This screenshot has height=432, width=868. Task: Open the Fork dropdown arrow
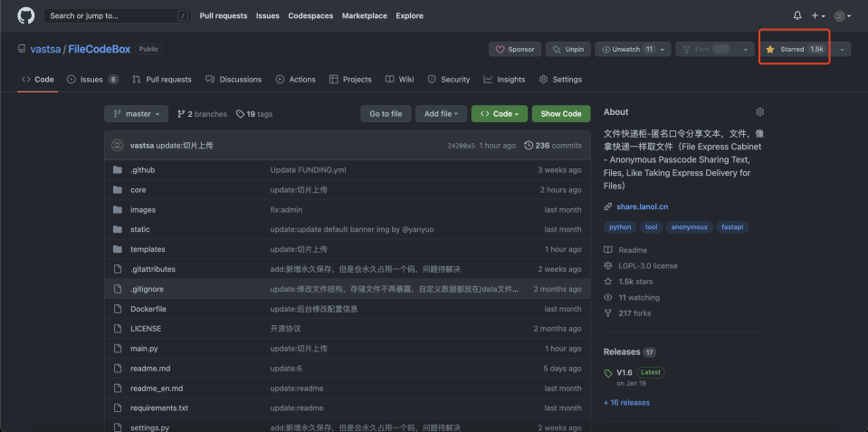coord(746,49)
